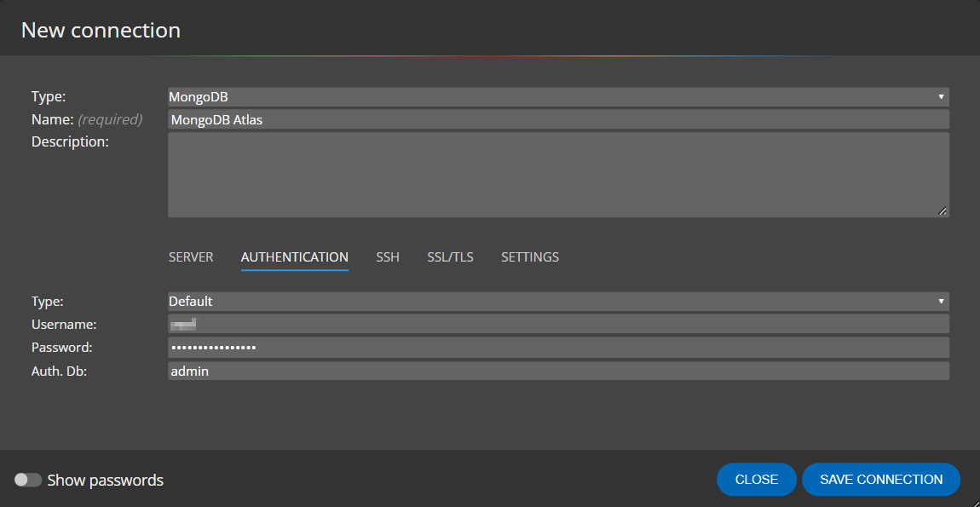Switch to the SSL/TLS tab
Viewport: 980px width, 507px height.
pos(450,256)
